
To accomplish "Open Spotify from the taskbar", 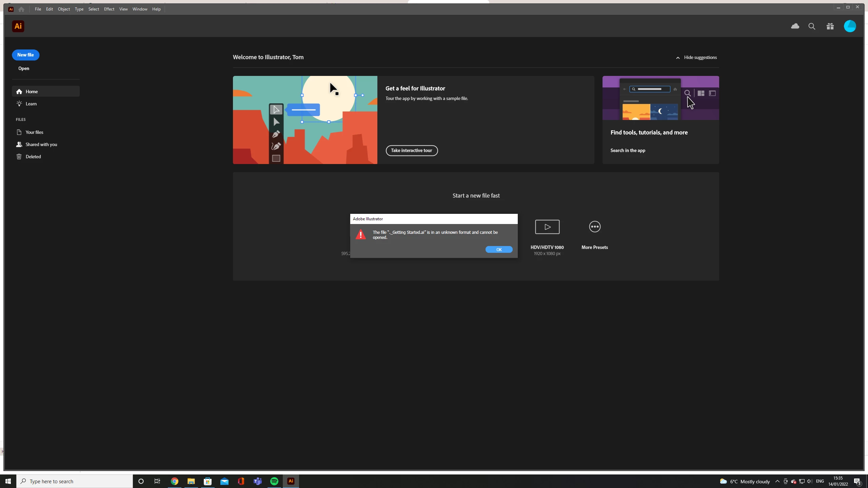I will [274, 481].
